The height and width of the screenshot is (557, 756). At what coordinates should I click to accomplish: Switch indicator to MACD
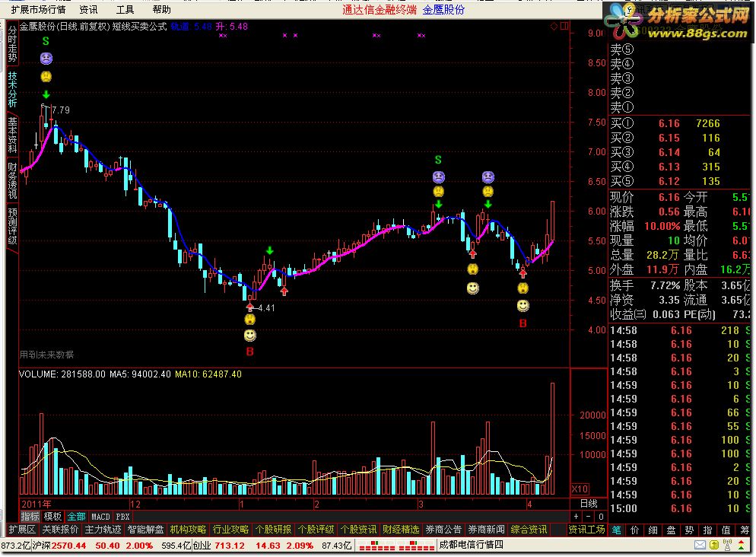tap(100, 517)
